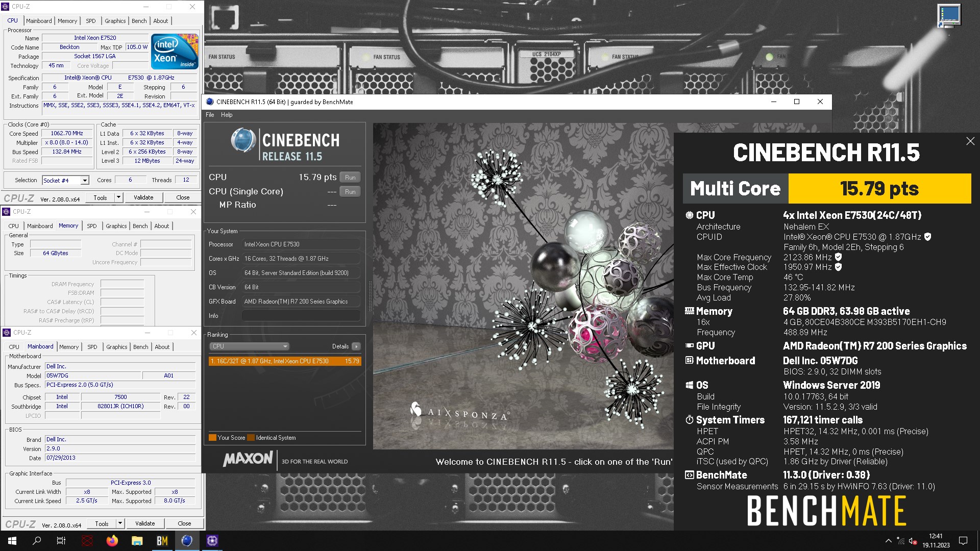Switch to CPU tab in Memory CPU-Z window
The width and height of the screenshot is (980, 551).
coord(14,226)
